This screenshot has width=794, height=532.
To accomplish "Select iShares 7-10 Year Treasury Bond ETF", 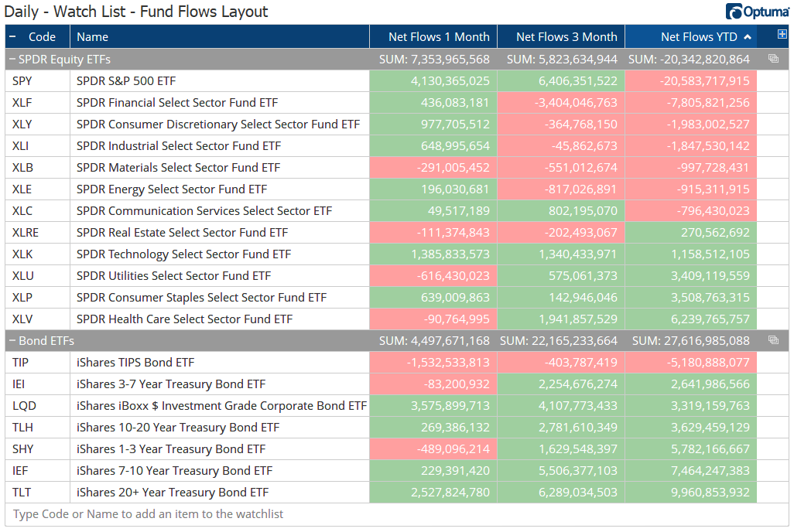I will pos(174,471).
